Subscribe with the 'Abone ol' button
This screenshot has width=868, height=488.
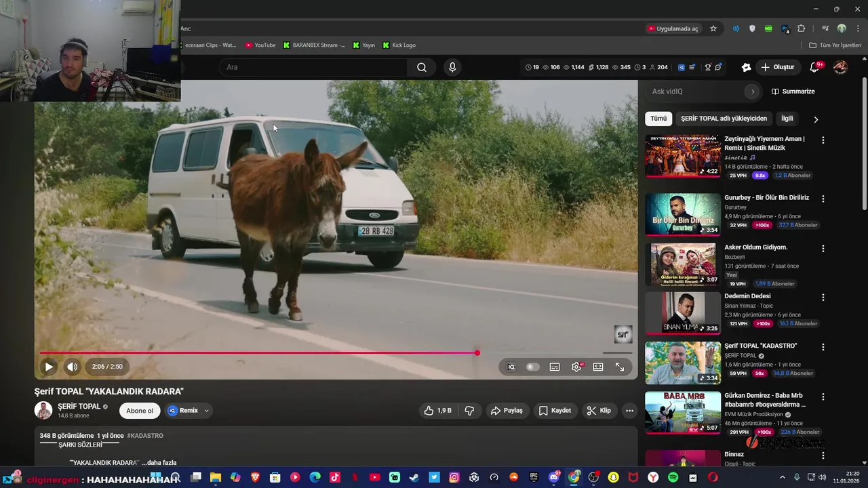click(140, 411)
